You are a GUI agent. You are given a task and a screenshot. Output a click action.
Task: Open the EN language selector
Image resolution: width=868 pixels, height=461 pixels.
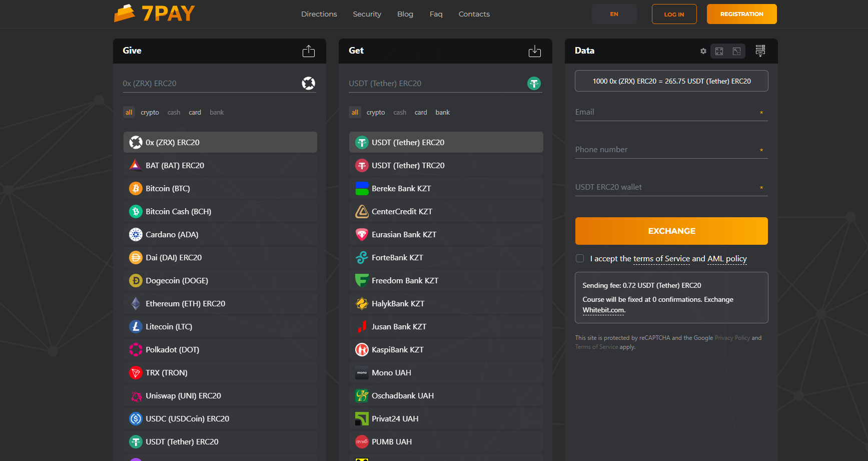click(x=614, y=14)
